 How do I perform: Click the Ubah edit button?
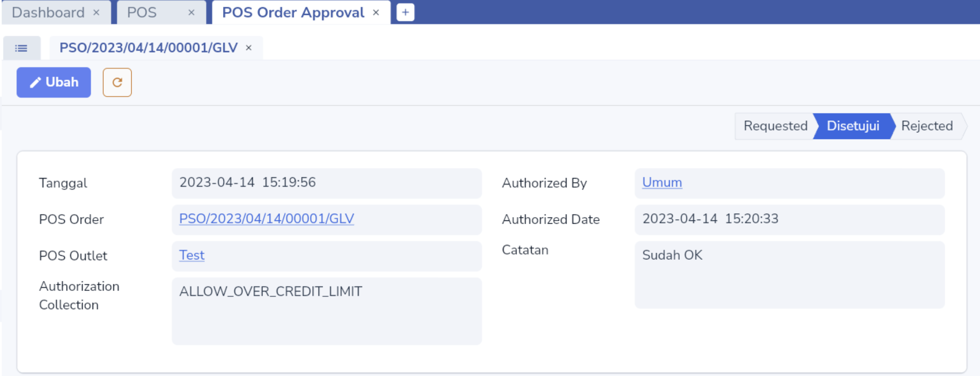coord(54,82)
